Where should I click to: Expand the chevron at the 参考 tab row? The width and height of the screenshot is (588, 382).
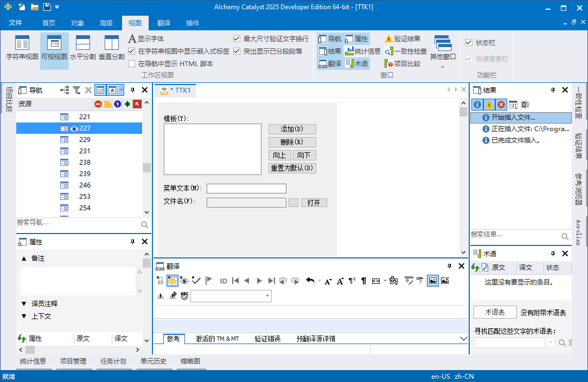tap(463, 339)
